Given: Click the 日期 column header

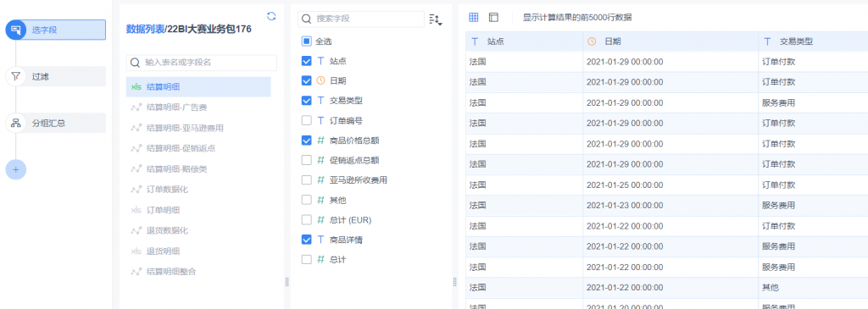Looking at the screenshot, I should (x=671, y=41).
